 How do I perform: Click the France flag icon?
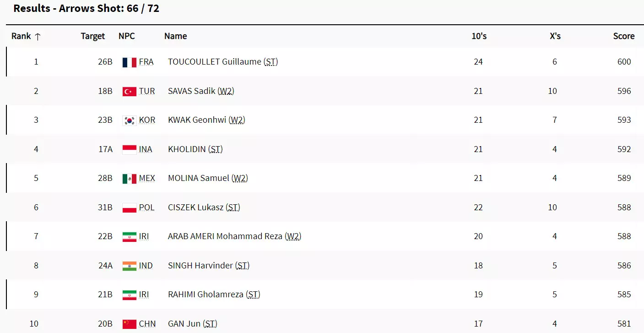click(130, 62)
